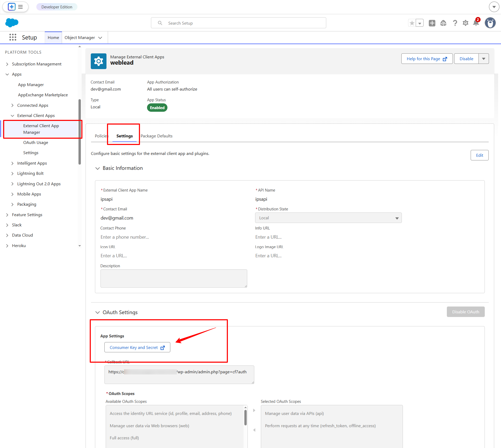Image resolution: width=501 pixels, height=448 pixels.
Task: Open the Package Defaults tab
Action: pos(156,136)
